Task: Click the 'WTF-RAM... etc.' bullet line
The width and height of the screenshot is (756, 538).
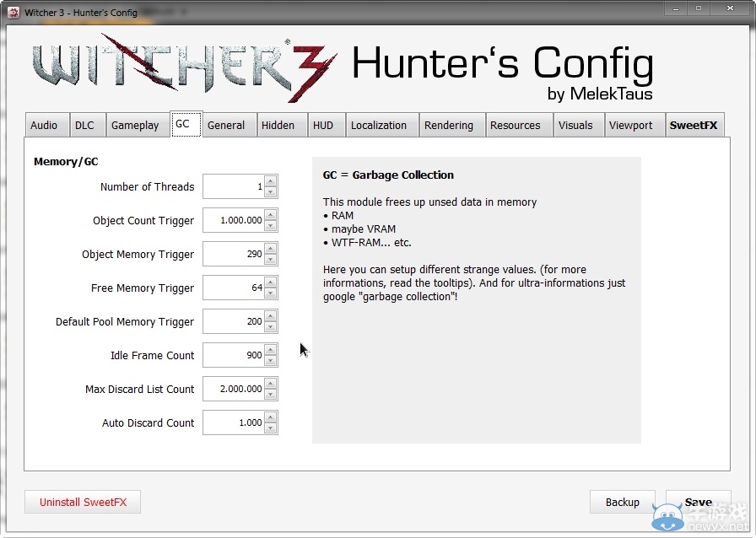Action: click(367, 243)
